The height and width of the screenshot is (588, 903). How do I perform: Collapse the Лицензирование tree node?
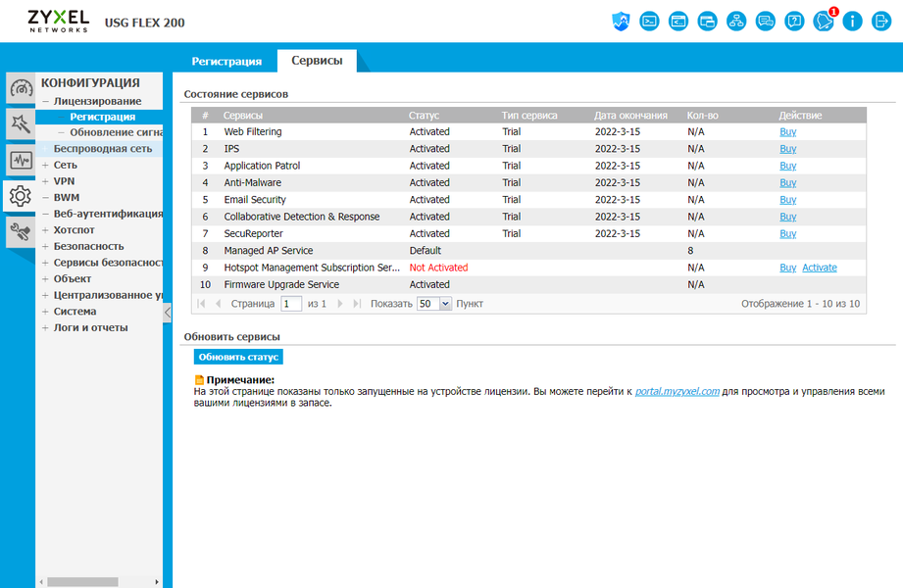45,101
